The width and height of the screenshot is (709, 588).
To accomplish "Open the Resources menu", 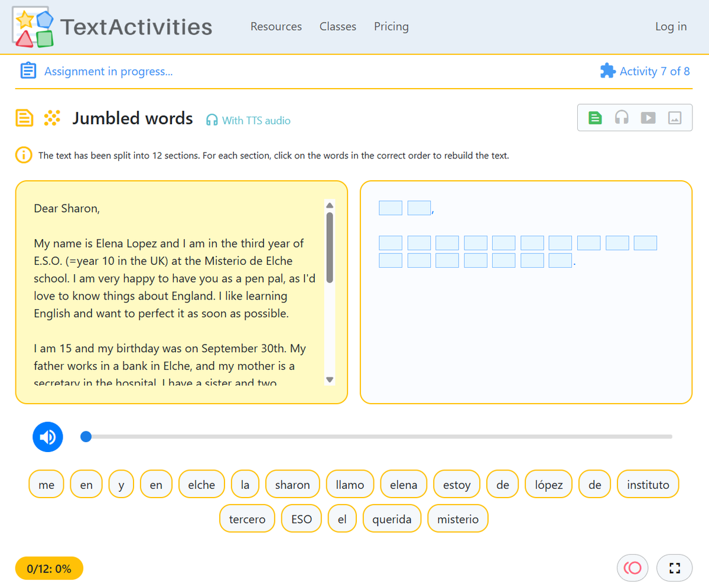I will pyautogui.click(x=276, y=27).
